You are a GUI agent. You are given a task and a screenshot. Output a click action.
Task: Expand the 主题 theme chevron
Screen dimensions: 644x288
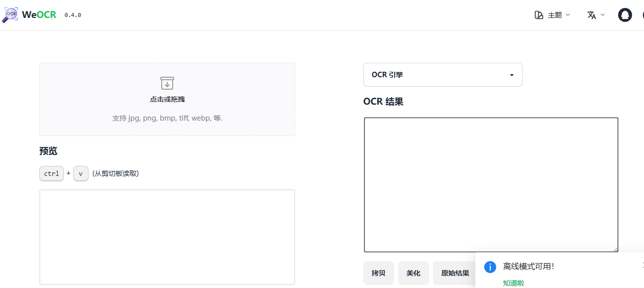[x=568, y=15]
